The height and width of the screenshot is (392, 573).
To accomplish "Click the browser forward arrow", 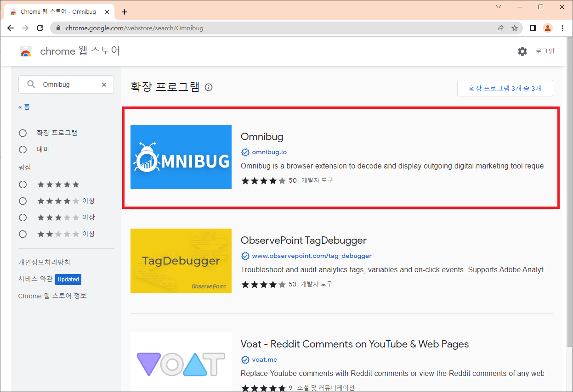I will (x=25, y=28).
